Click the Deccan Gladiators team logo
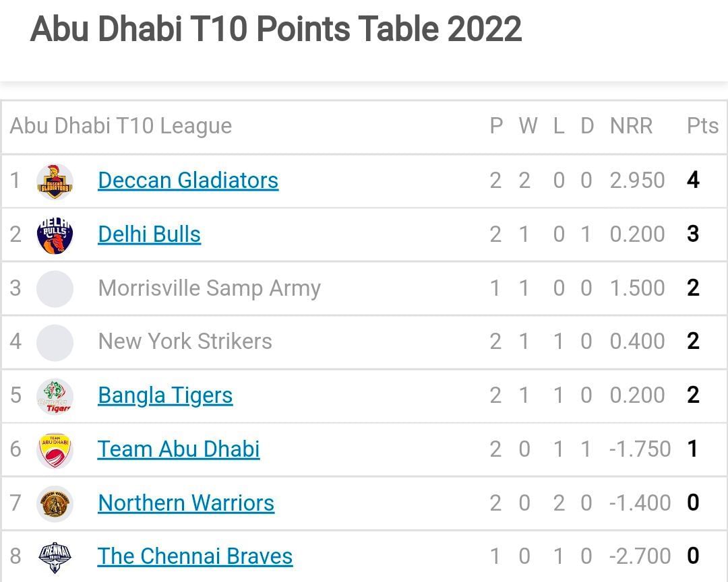728x582 pixels. (x=55, y=180)
